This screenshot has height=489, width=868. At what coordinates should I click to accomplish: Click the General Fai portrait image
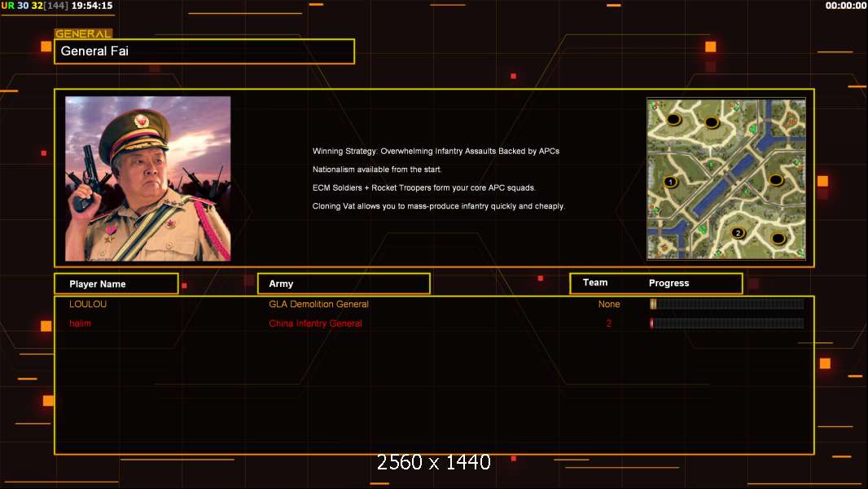(x=148, y=178)
